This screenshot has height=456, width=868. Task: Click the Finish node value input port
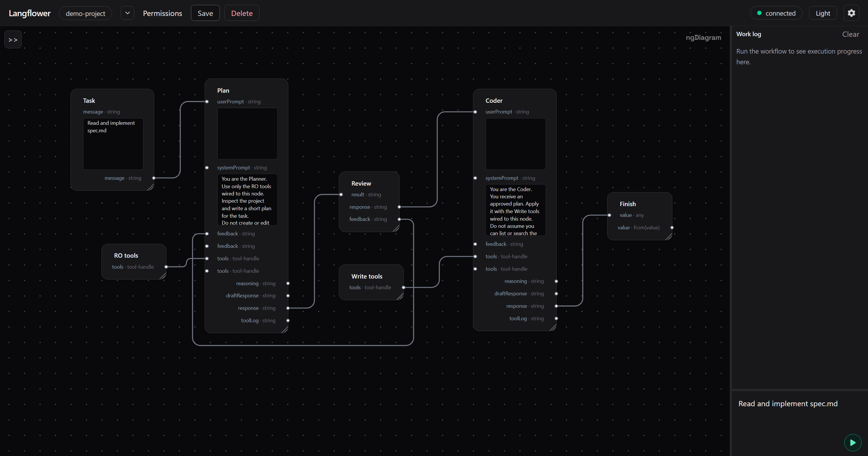coord(609,215)
